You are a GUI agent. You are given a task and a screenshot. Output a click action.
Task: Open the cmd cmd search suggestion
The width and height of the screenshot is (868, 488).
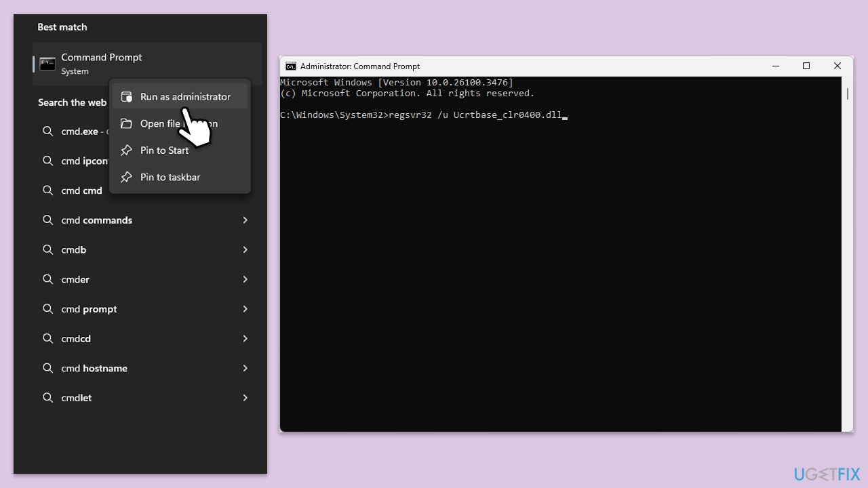point(81,190)
